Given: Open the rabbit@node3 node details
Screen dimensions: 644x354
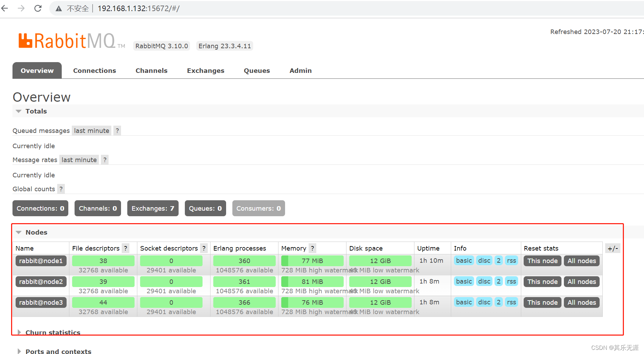Looking at the screenshot, I should pos(41,302).
